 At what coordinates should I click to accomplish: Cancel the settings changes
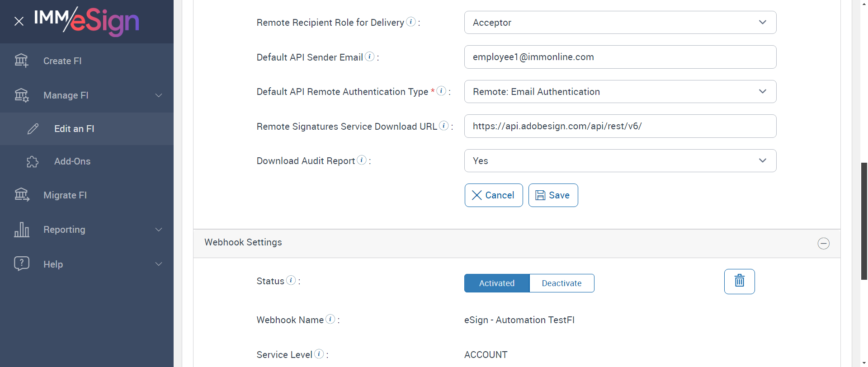493,195
